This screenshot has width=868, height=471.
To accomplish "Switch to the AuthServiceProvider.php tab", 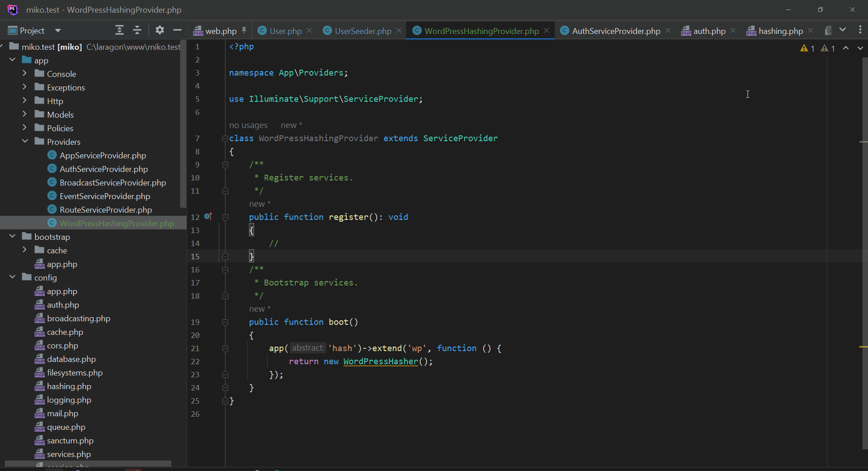I will [616, 31].
